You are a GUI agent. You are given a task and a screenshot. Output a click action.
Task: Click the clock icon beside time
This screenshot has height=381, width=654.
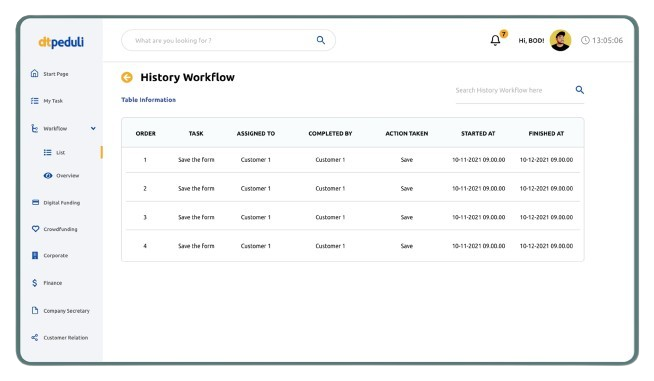(585, 40)
